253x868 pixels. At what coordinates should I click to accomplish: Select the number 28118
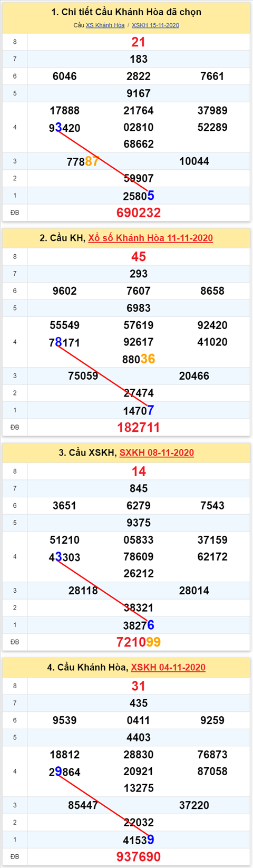83,591
